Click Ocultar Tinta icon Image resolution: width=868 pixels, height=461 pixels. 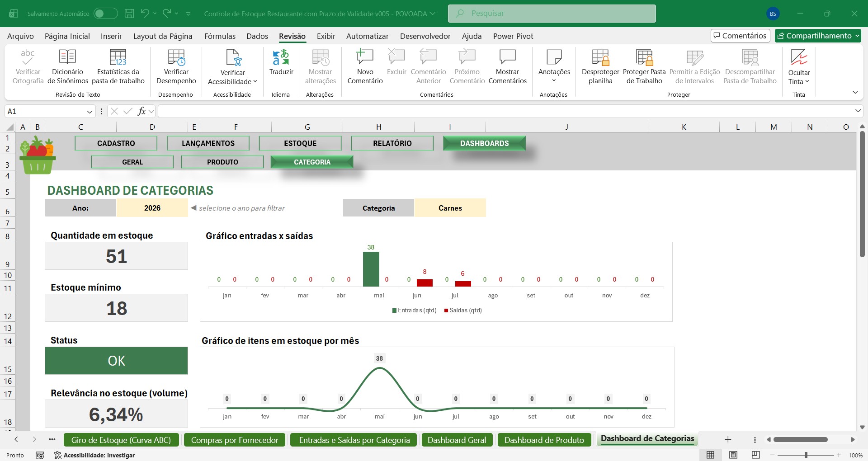point(799,57)
